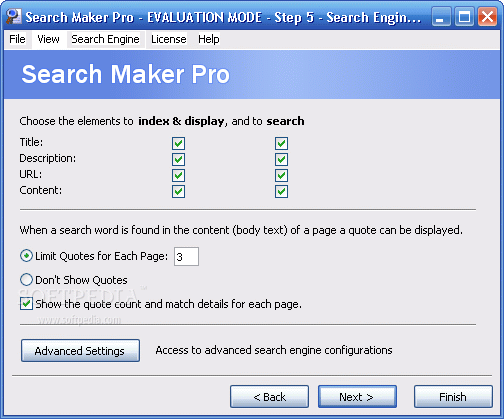Open the View menu

[x=48, y=39]
